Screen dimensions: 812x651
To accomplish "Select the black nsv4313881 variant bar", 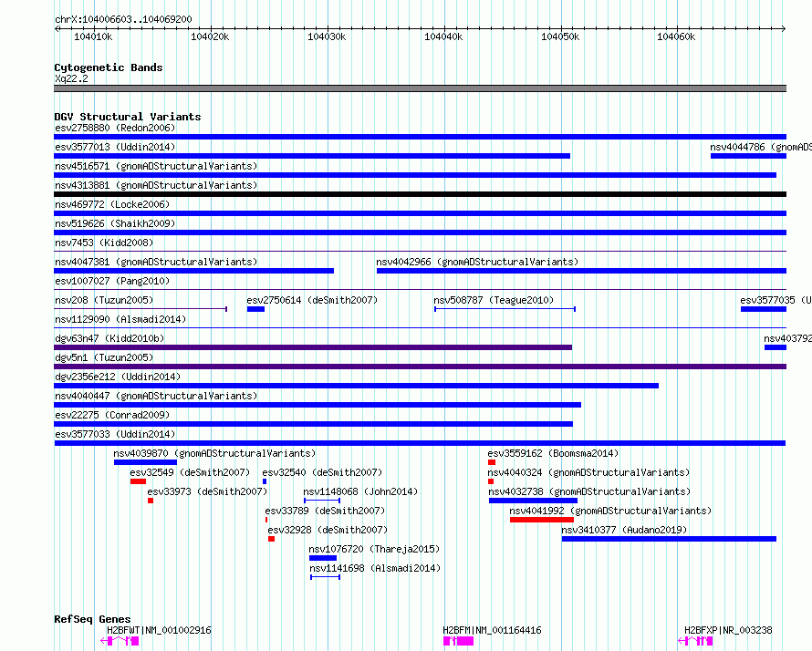I will coord(420,194).
